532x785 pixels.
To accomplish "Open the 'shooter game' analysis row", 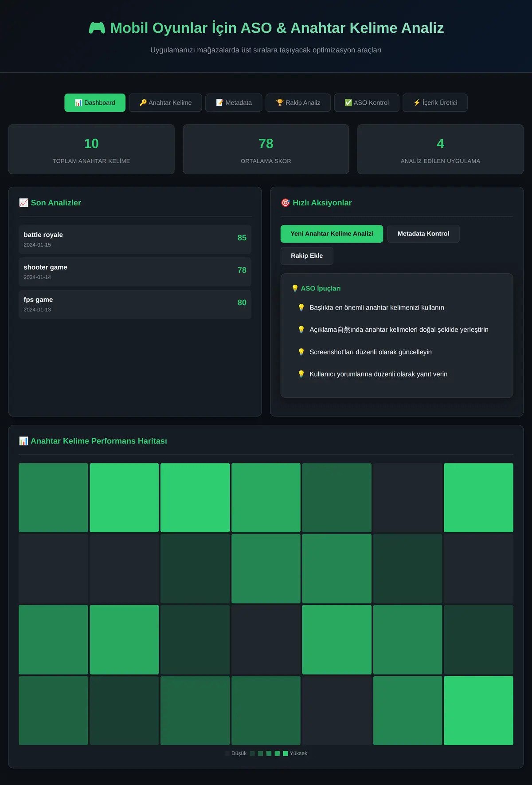I will pyautogui.click(x=135, y=271).
